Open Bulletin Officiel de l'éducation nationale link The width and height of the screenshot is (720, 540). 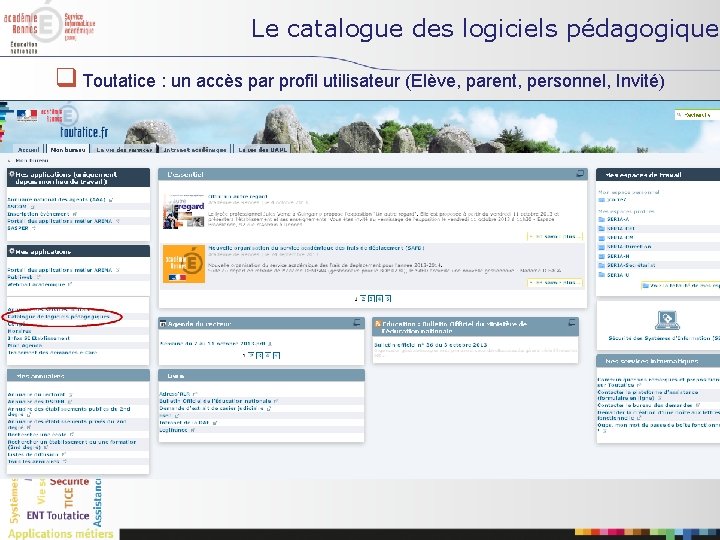pyautogui.click(x=215, y=401)
